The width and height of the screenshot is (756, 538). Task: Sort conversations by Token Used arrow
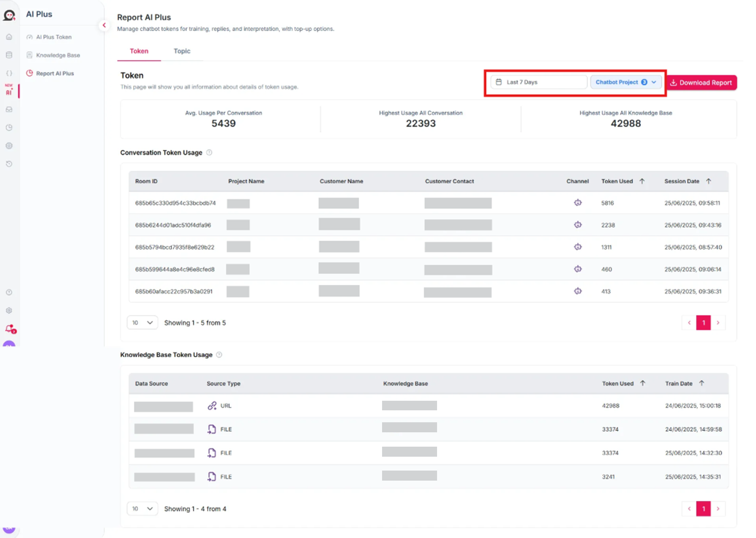[642, 181]
